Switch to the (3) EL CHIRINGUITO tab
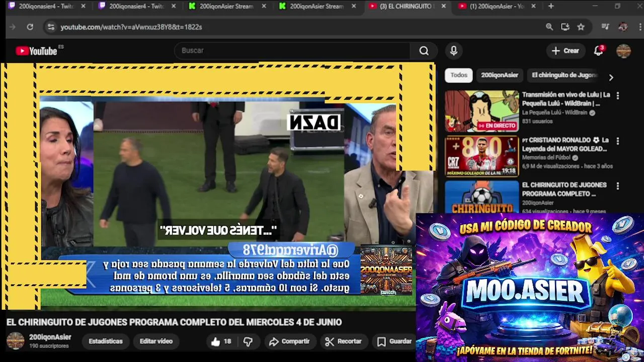This screenshot has height=362, width=644. (x=407, y=6)
